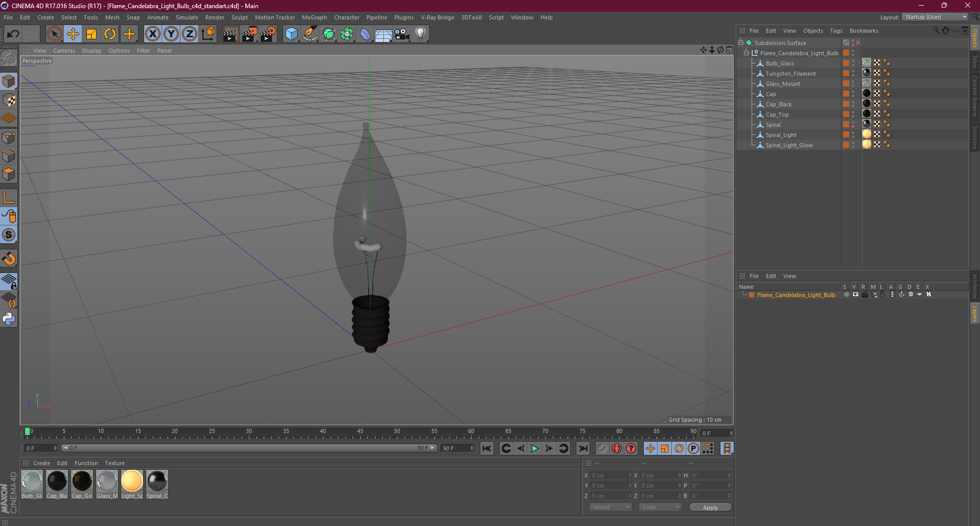Select Bulb_Glass in object tree
The width and height of the screenshot is (980, 526).
click(780, 63)
